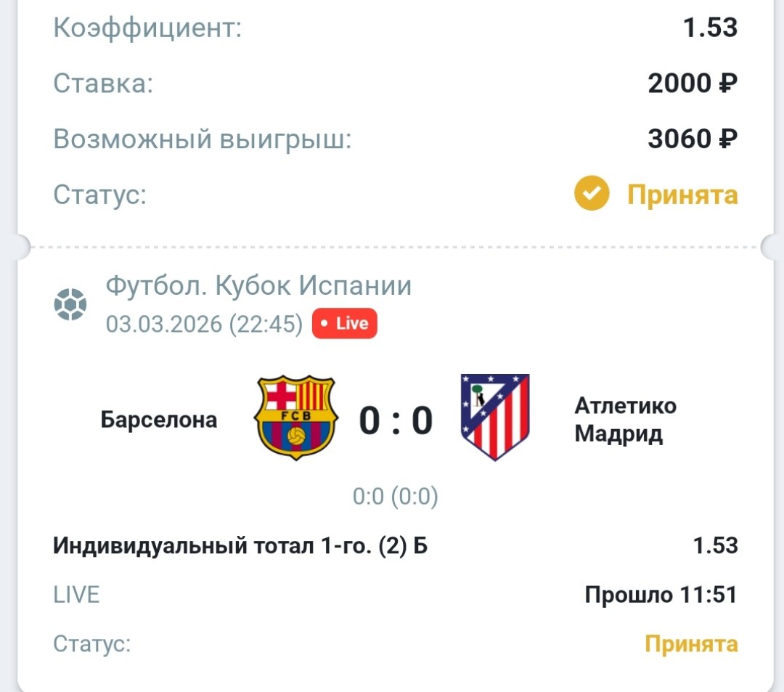Click the match date 03.03.2026 (22:45)

pyautogui.click(x=204, y=324)
